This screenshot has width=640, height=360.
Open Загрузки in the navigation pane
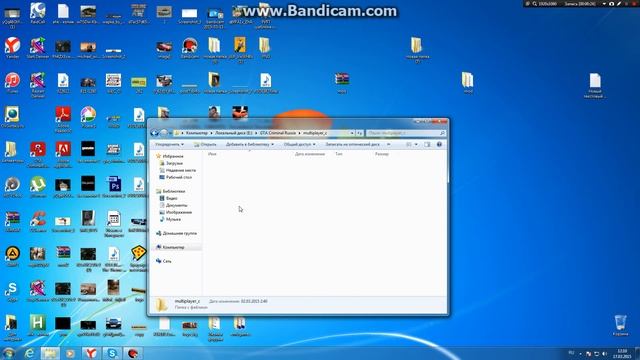click(x=171, y=163)
